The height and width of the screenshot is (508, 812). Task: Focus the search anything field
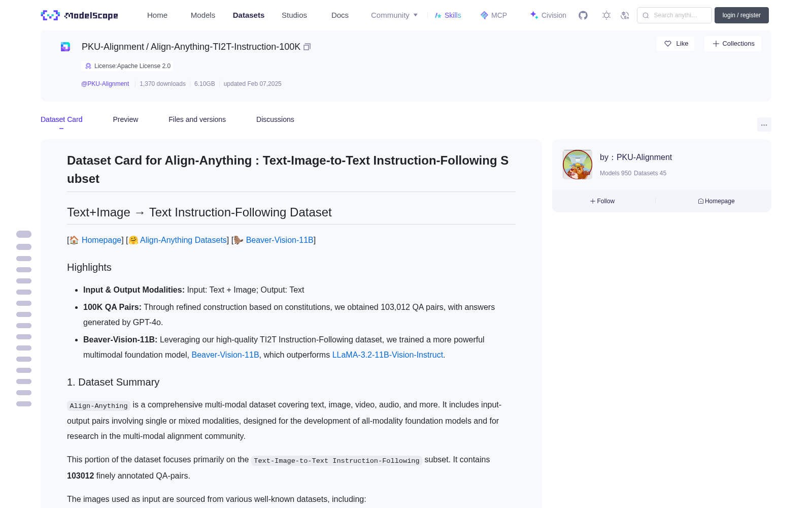click(x=674, y=15)
